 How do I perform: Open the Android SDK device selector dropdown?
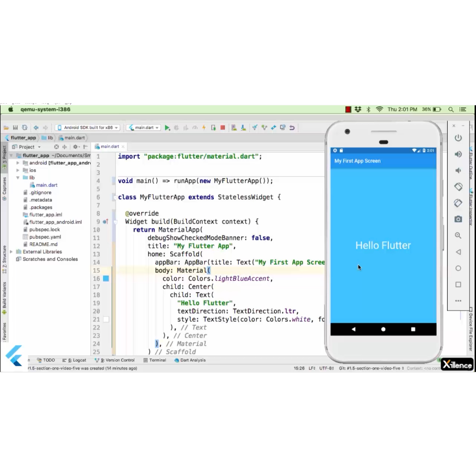87,128
